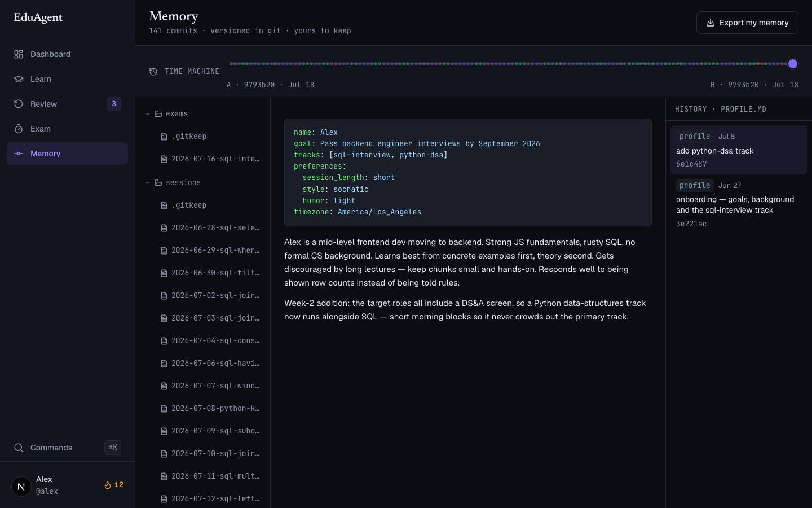Click the Alex user avatar

pos(21,486)
